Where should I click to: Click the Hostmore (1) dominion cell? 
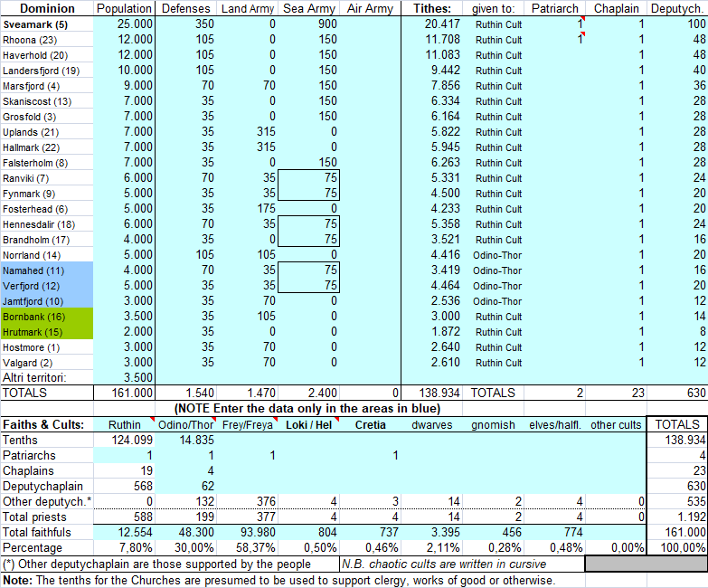[x=47, y=346]
